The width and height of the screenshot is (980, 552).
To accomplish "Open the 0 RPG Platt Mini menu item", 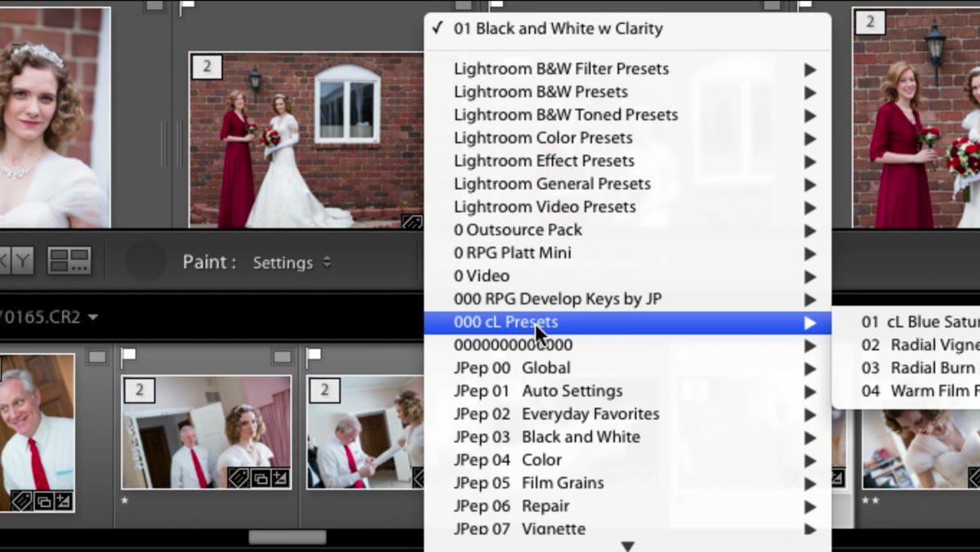I will [x=627, y=253].
